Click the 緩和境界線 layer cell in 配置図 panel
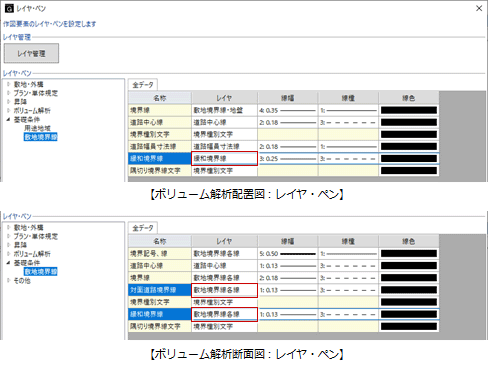The width and height of the screenshot is (488, 369). coord(224,159)
